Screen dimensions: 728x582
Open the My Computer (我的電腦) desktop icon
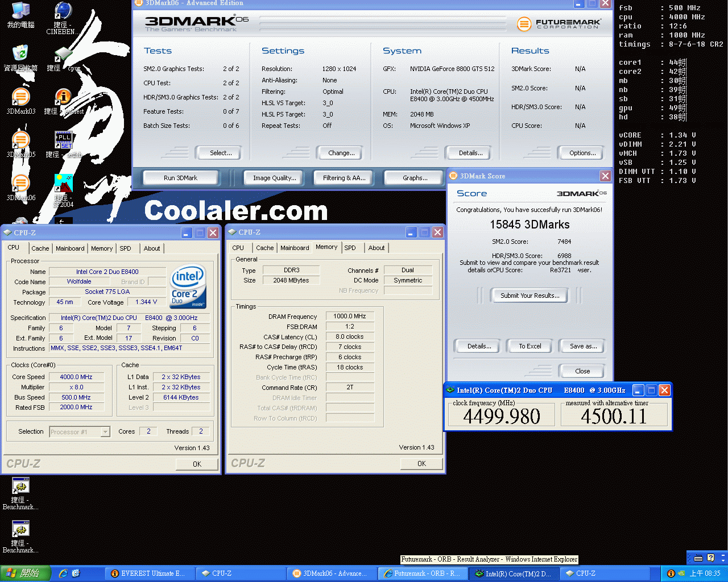point(20,15)
